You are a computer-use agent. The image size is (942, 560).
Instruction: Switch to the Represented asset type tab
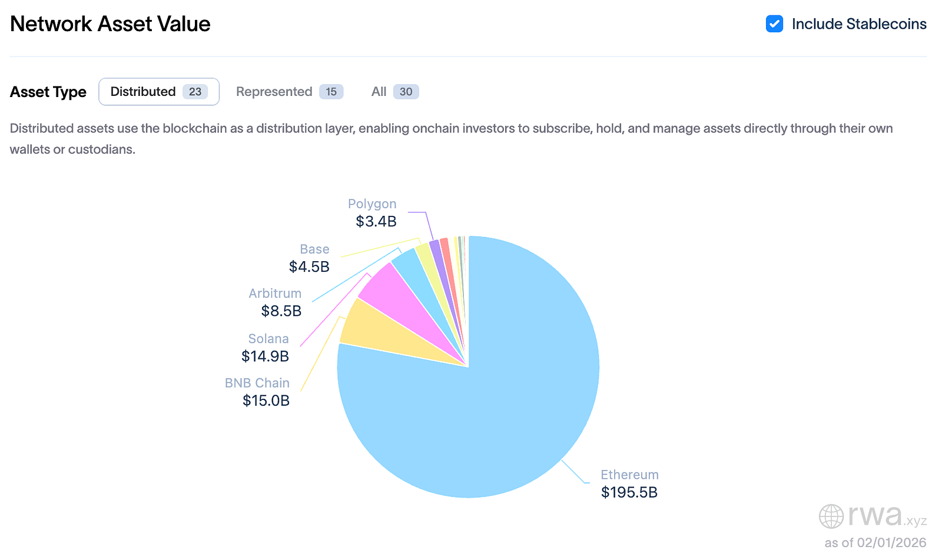point(289,92)
